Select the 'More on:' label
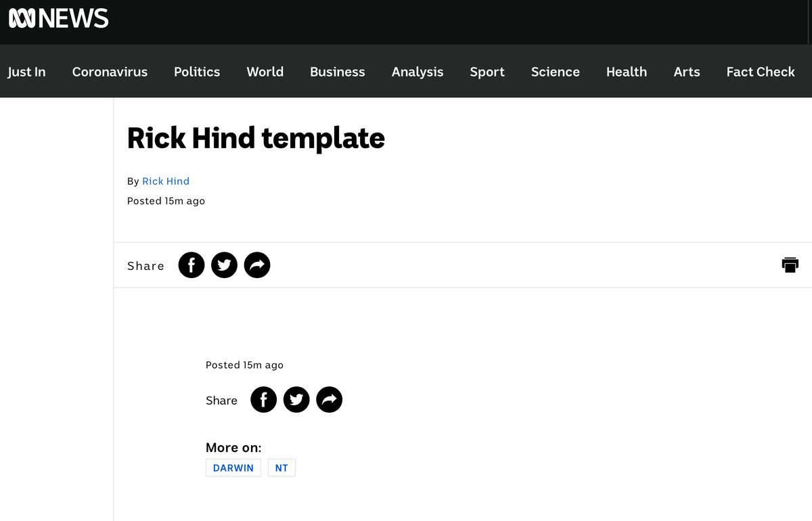The image size is (812, 521). tap(233, 447)
